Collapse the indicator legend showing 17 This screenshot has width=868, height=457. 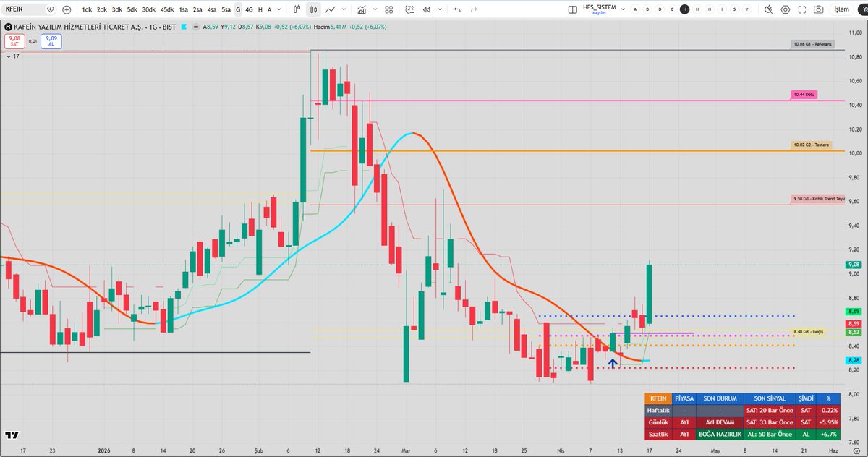8,56
